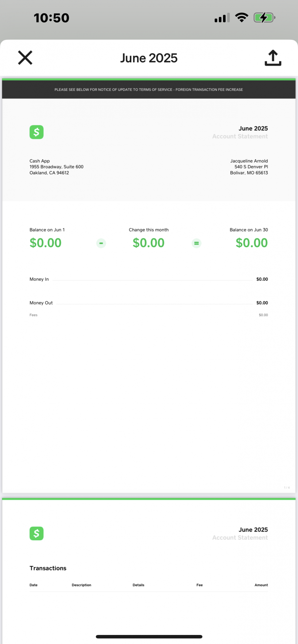298x644 pixels.
Task: Tap the Description column header
Action: coord(81,585)
